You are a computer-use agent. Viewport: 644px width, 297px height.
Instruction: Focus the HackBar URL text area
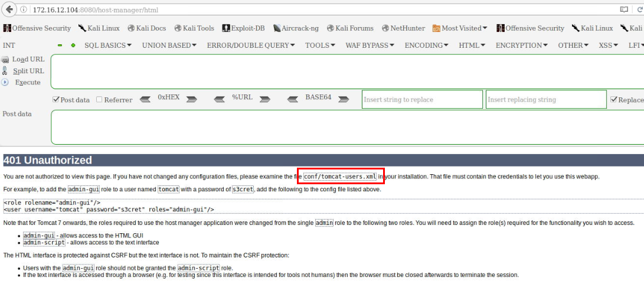point(347,71)
